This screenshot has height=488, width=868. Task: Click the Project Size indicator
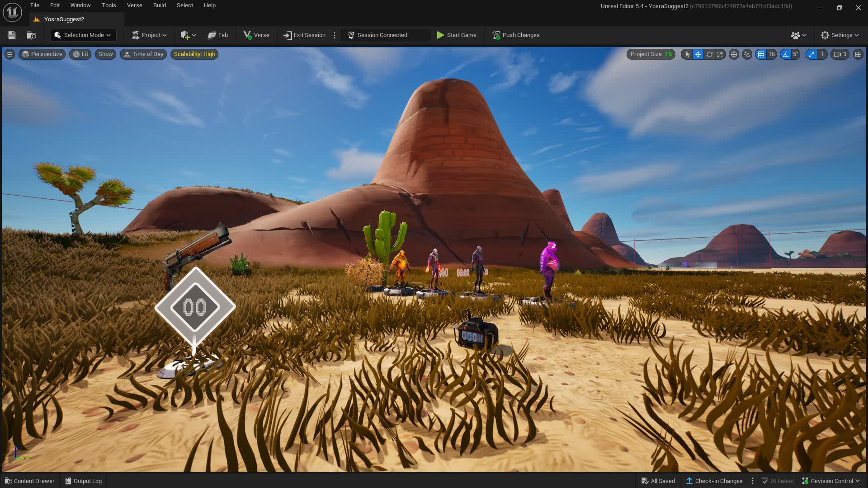click(651, 54)
